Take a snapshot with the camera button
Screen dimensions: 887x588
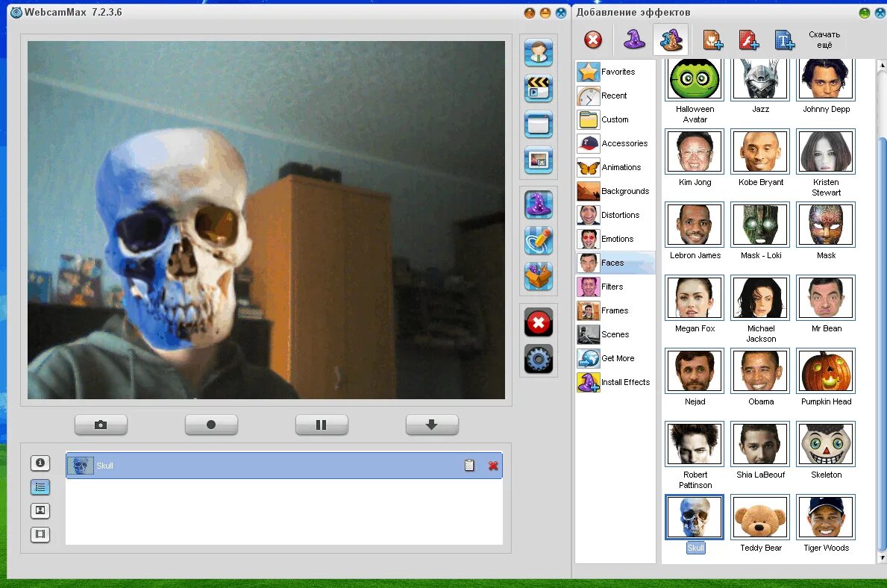101,425
